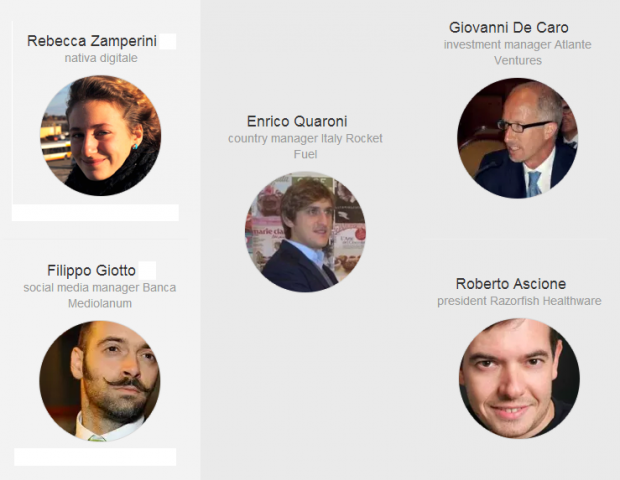The height and width of the screenshot is (480, 620).
Task: Click 'president Razorfish Healthware' subtitle
Action: [x=519, y=301]
